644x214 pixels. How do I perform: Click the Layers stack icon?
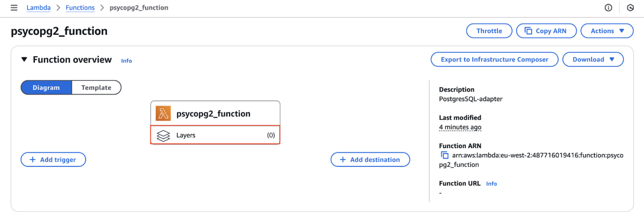[x=163, y=135]
